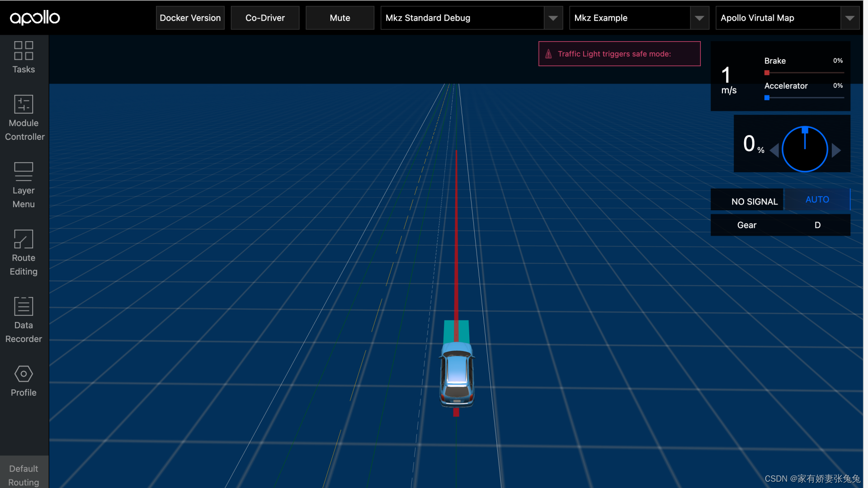868x488 pixels.
Task: Open the Data Recorder panel
Action: coord(24,320)
